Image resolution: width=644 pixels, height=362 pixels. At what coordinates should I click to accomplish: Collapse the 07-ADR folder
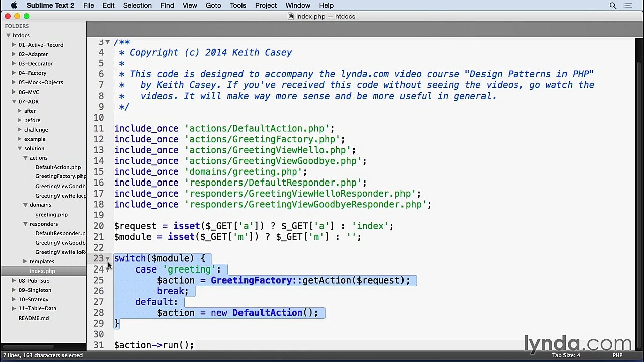[14, 101]
